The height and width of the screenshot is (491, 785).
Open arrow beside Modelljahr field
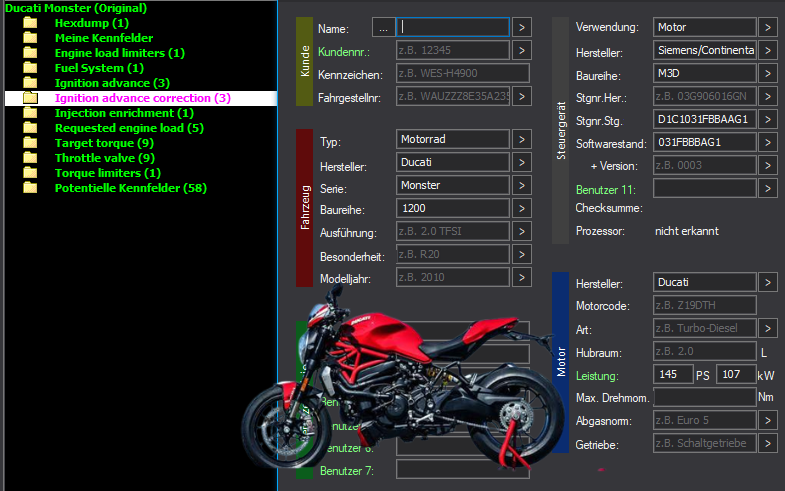pos(522,277)
